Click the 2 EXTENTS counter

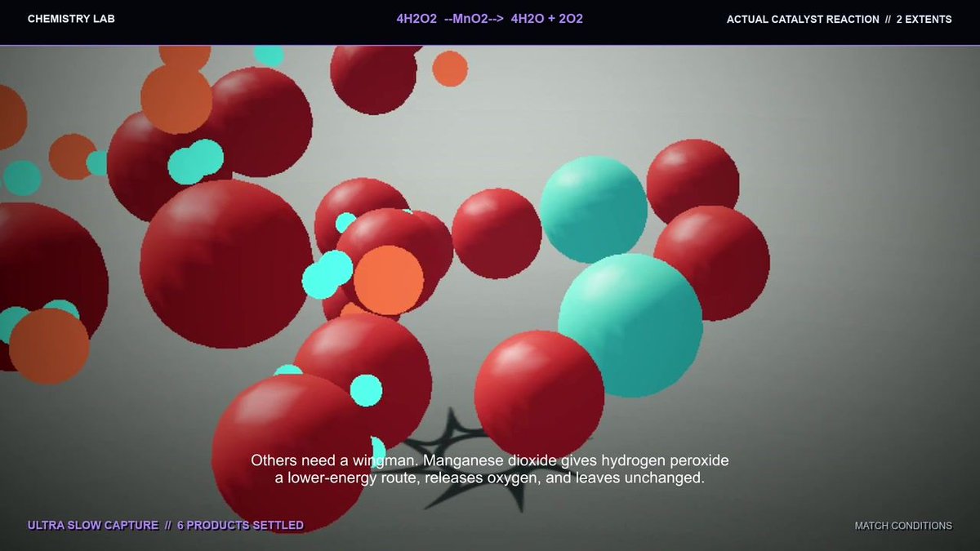click(x=924, y=19)
